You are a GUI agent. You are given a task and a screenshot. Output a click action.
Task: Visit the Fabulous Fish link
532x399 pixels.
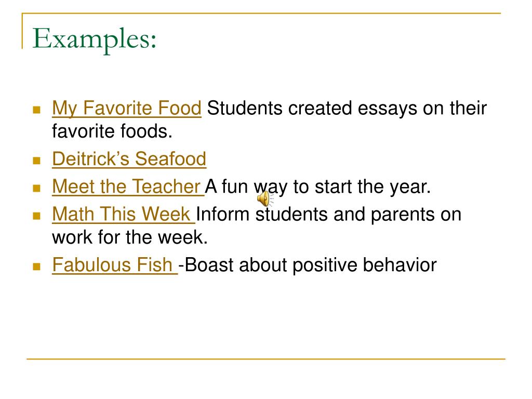pos(115,264)
